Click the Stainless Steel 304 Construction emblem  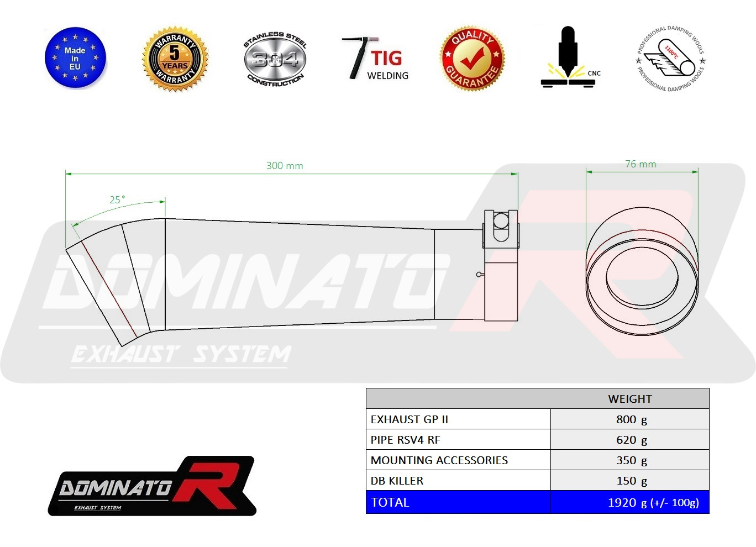tap(275, 59)
